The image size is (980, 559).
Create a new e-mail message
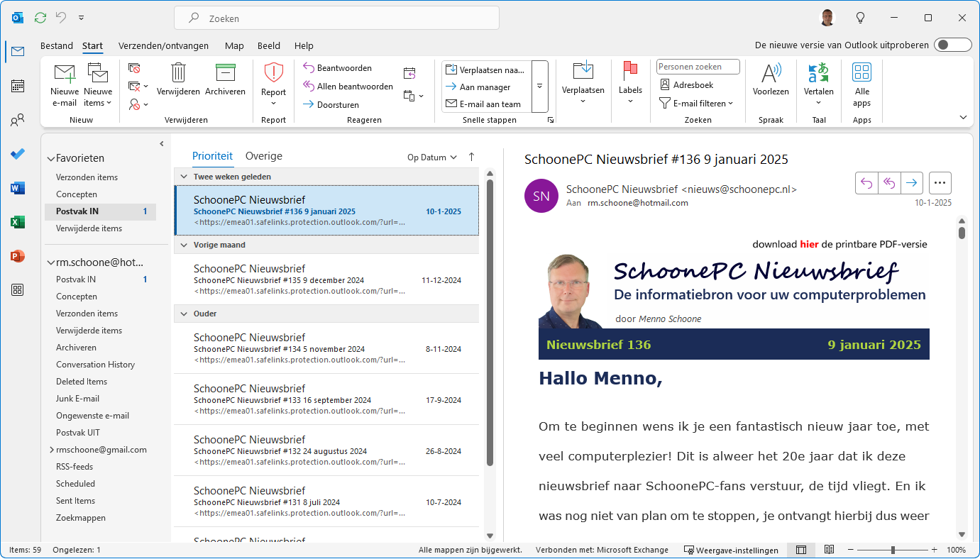point(65,84)
